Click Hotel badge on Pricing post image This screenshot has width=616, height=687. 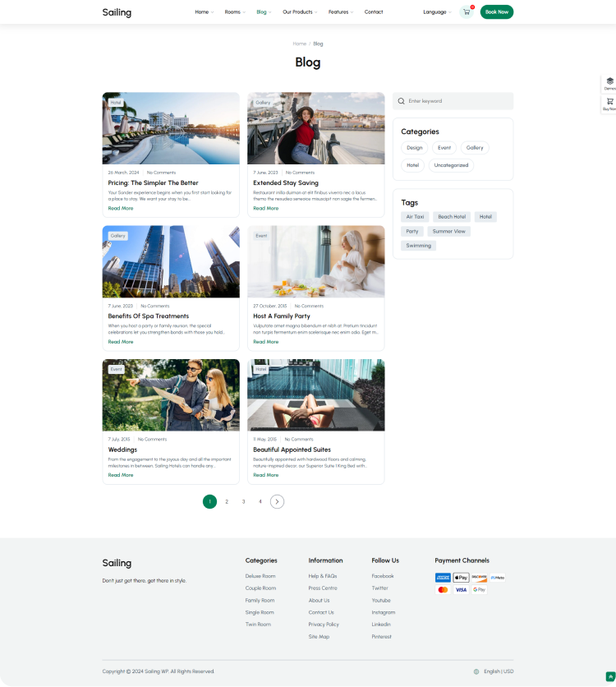coord(116,103)
